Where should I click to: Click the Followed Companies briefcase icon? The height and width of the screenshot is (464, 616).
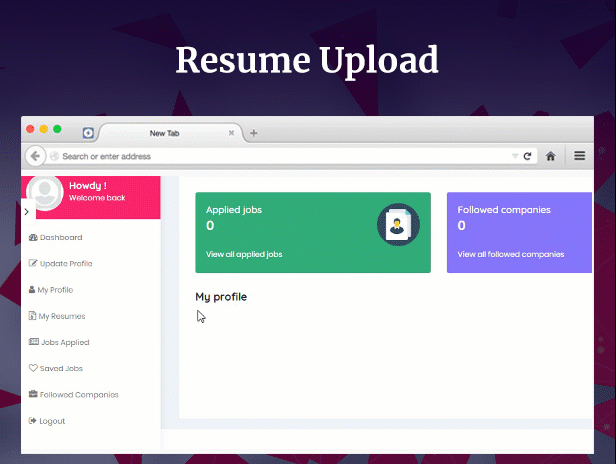click(33, 394)
